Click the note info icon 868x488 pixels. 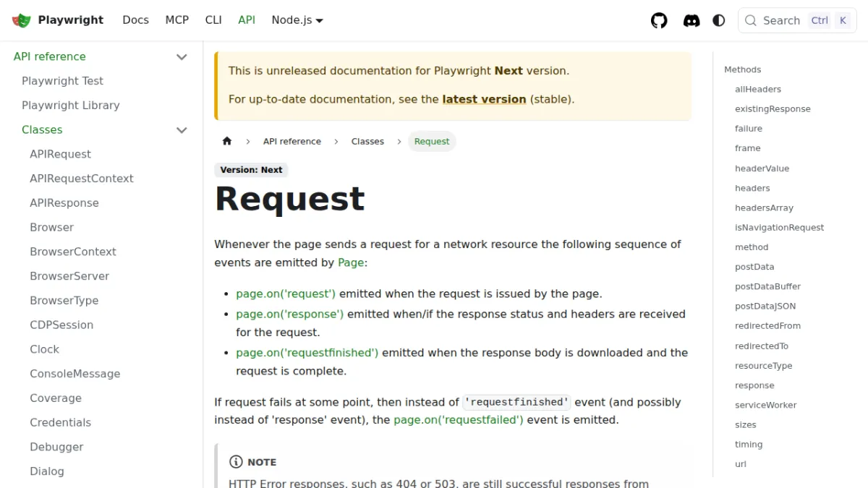[236, 462]
